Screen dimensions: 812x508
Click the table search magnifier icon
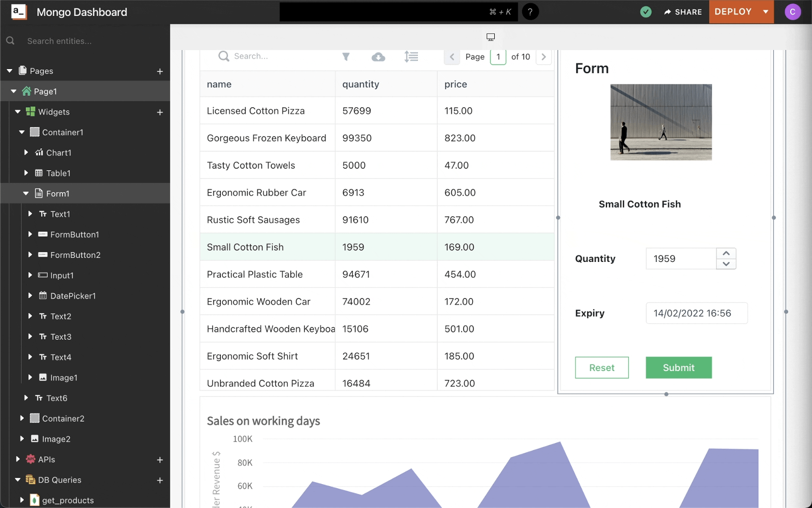point(224,56)
